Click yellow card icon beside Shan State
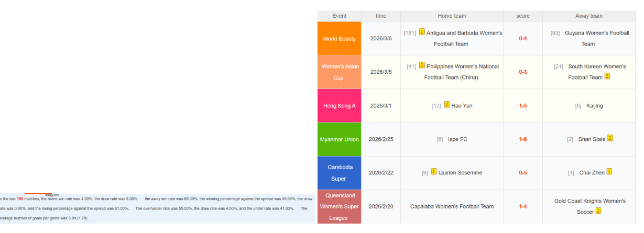Image resolution: width=644 pixels, height=233 pixels. (x=610, y=138)
